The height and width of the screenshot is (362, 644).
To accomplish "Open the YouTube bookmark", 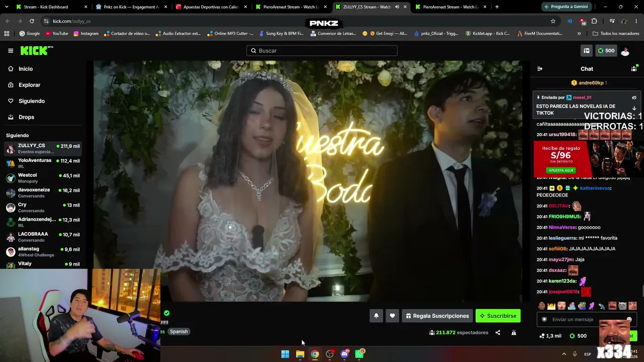I will click(56, 34).
